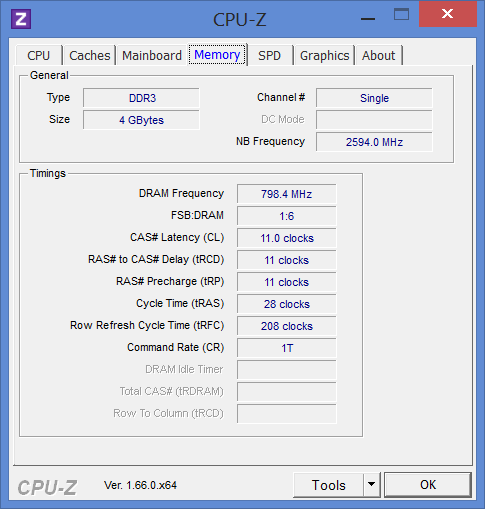Viewport: 485px width, 509px height.
Task: Click the Channel # field showing Single
Action: [374, 98]
